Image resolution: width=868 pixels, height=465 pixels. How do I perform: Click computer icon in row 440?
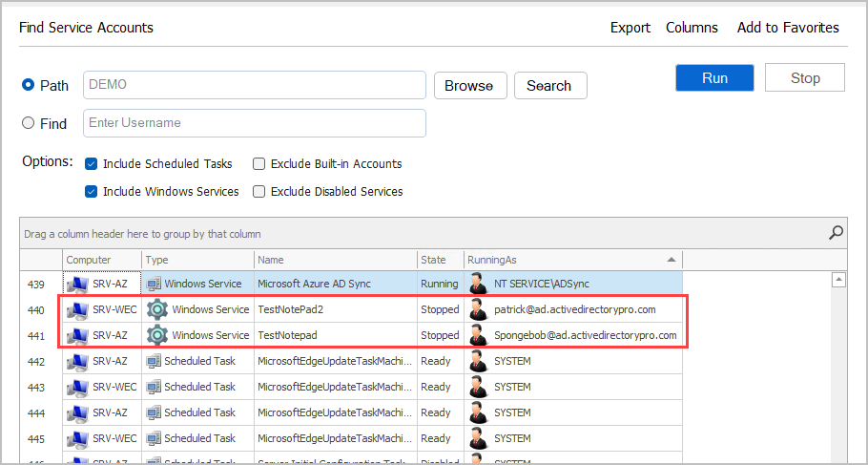coord(77,309)
